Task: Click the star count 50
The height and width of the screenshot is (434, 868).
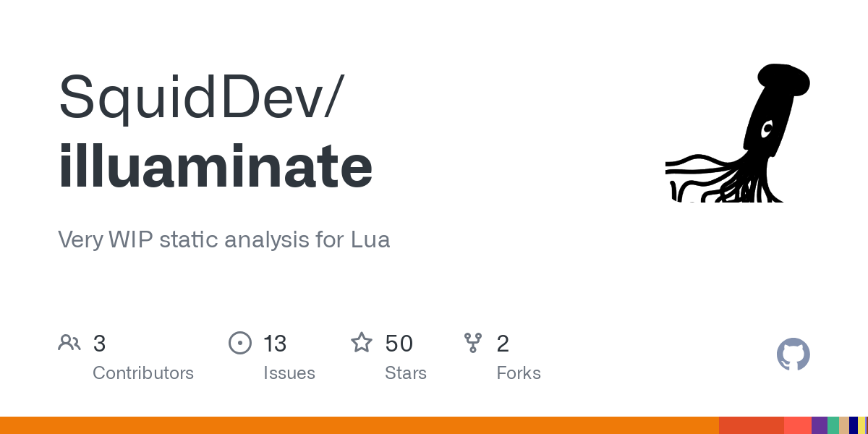Action: pos(399,344)
